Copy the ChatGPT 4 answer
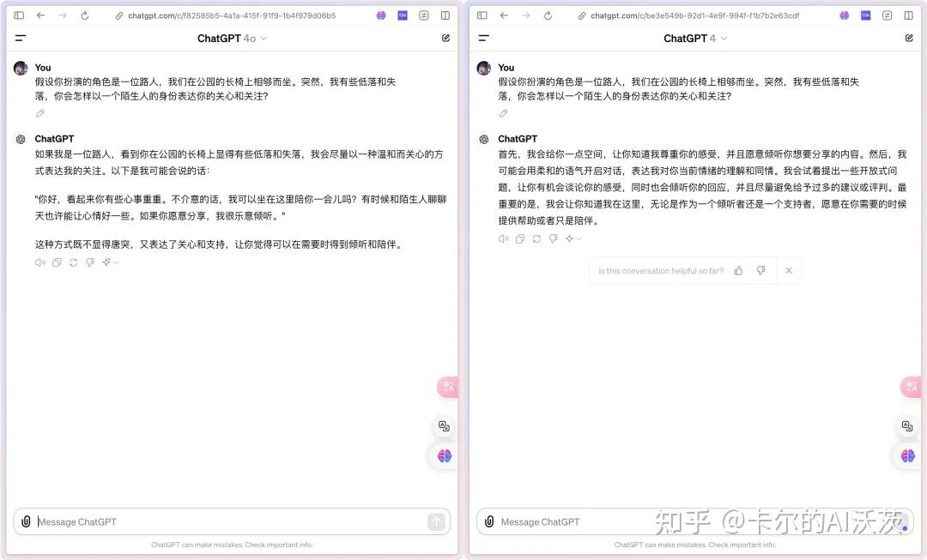 [x=518, y=238]
